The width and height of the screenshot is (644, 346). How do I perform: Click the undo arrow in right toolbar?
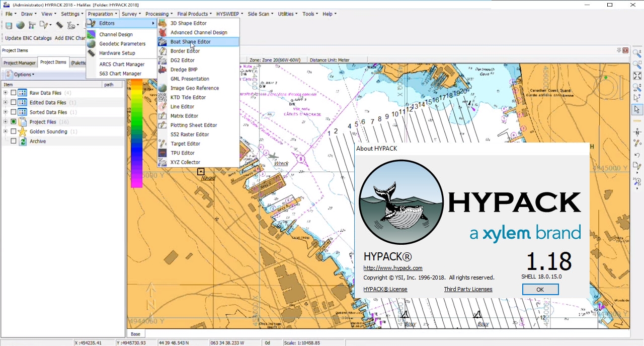(637, 154)
